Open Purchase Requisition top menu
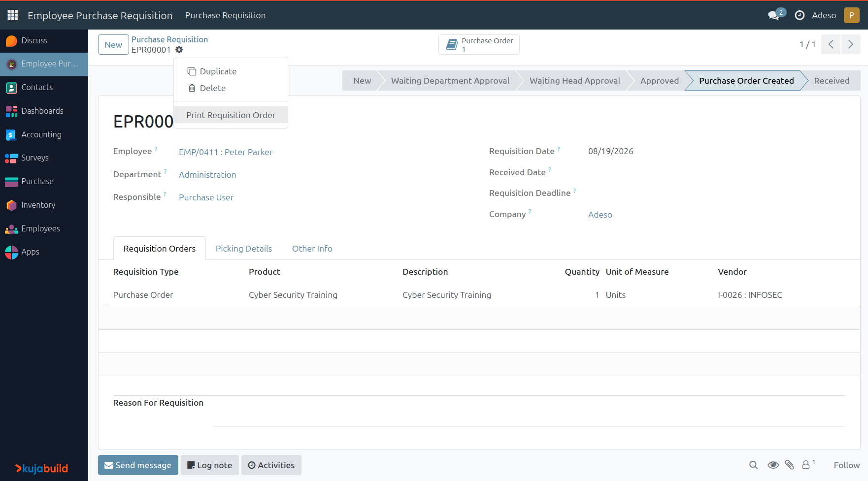Viewport: 868px width, 481px height. [225, 15]
